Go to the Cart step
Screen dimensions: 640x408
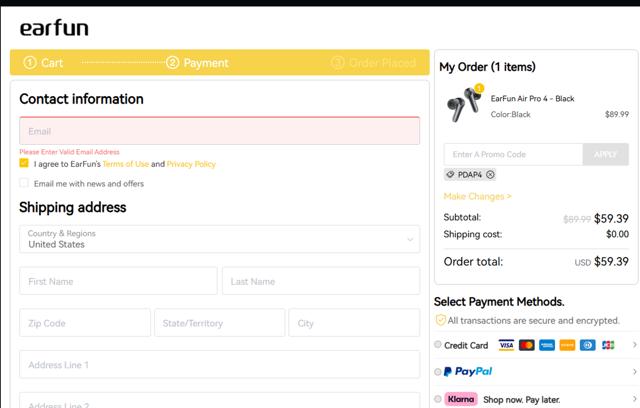click(43, 63)
